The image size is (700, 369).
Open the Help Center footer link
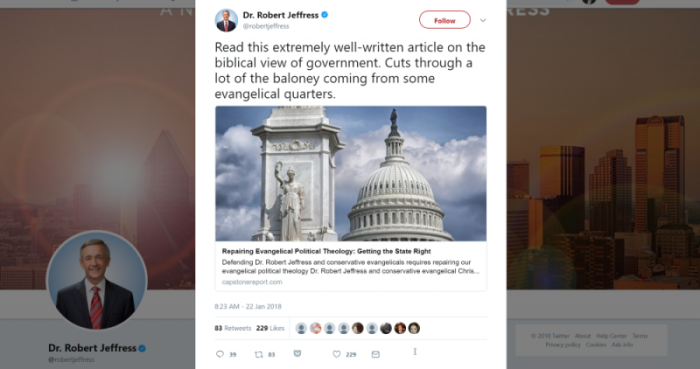612,336
